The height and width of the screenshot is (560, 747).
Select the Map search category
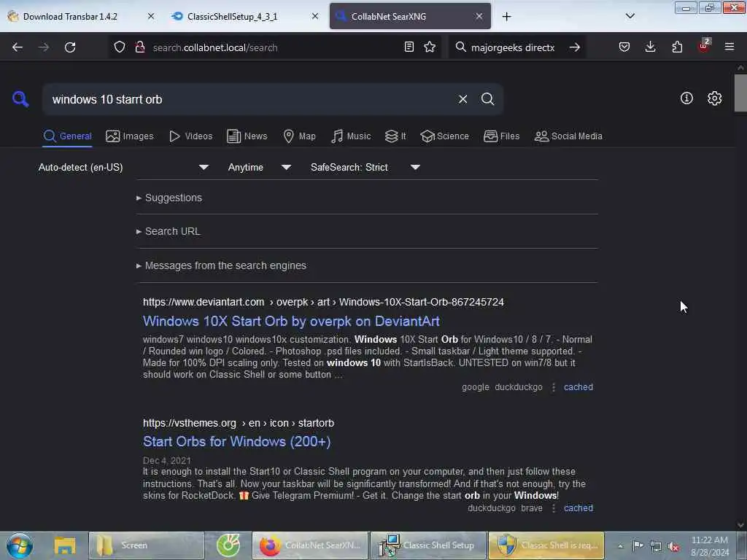pyautogui.click(x=299, y=136)
